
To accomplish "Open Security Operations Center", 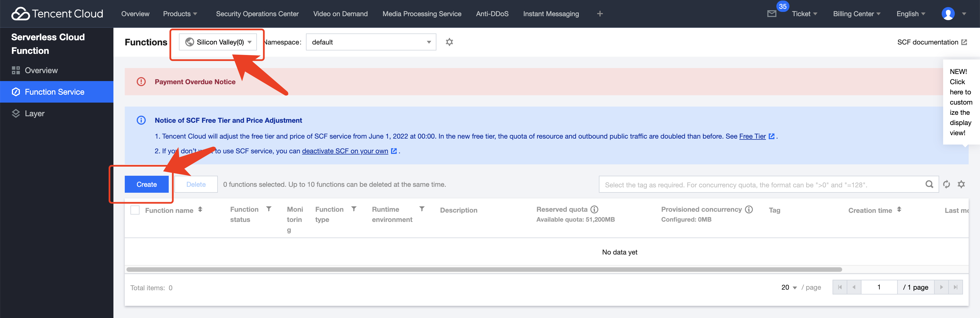I will (257, 14).
